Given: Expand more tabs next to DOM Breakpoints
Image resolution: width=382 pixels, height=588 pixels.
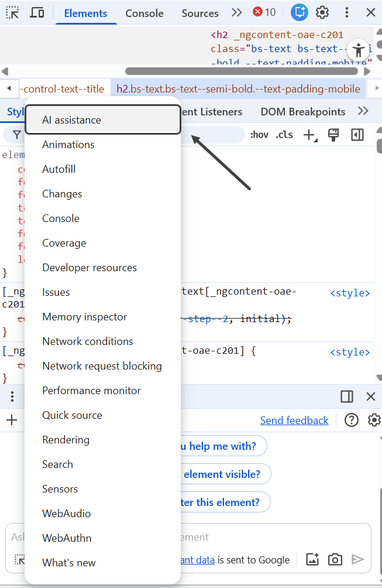Looking at the screenshot, I should tap(363, 111).
